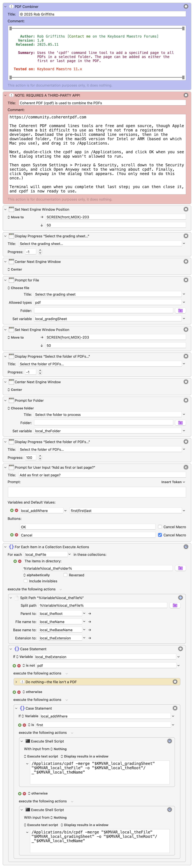Enable the Reversed checkbox
This screenshot has width=194, height=868.
tap(65, 575)
